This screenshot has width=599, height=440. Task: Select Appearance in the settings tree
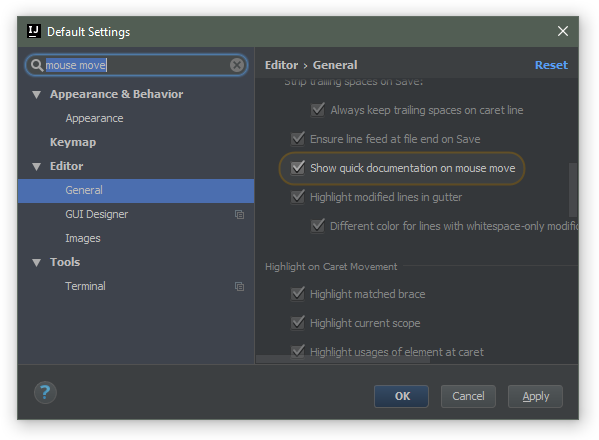click(94, 118)
